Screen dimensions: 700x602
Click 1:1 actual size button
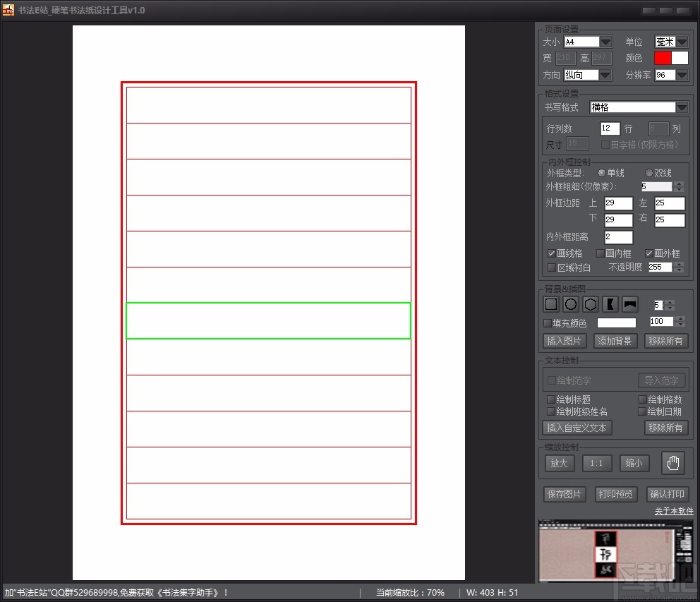(x=596, y=463)
